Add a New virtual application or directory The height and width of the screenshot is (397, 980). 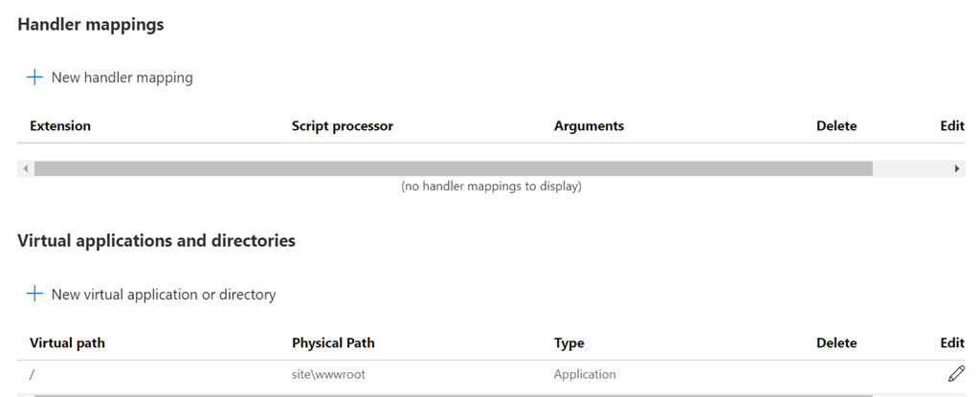point(164,295)
